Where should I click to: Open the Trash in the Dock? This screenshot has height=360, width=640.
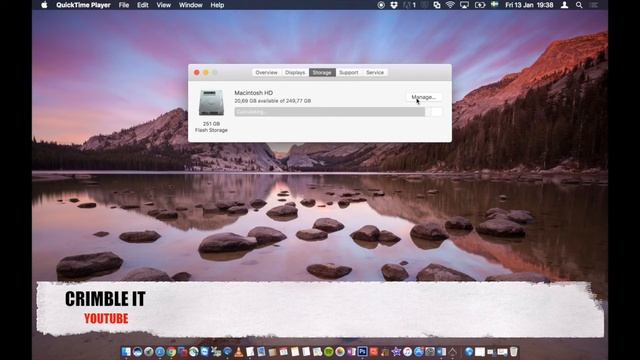[513, 351]
